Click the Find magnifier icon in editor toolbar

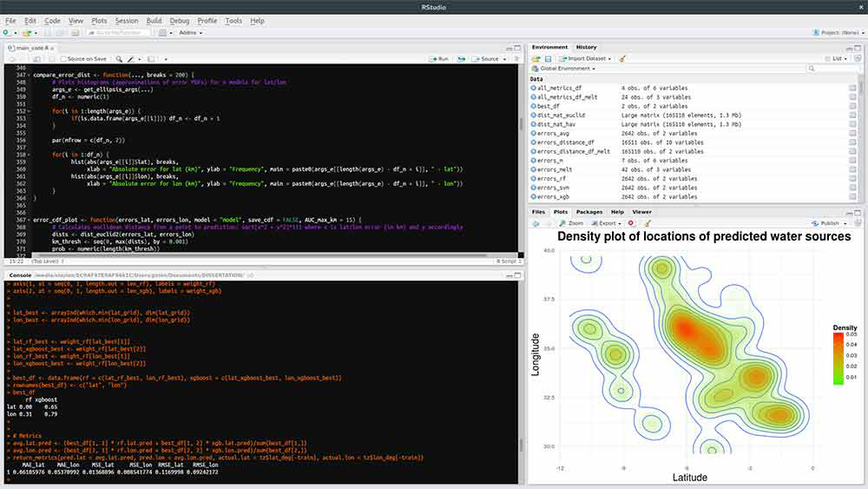[x=119, y=59]
